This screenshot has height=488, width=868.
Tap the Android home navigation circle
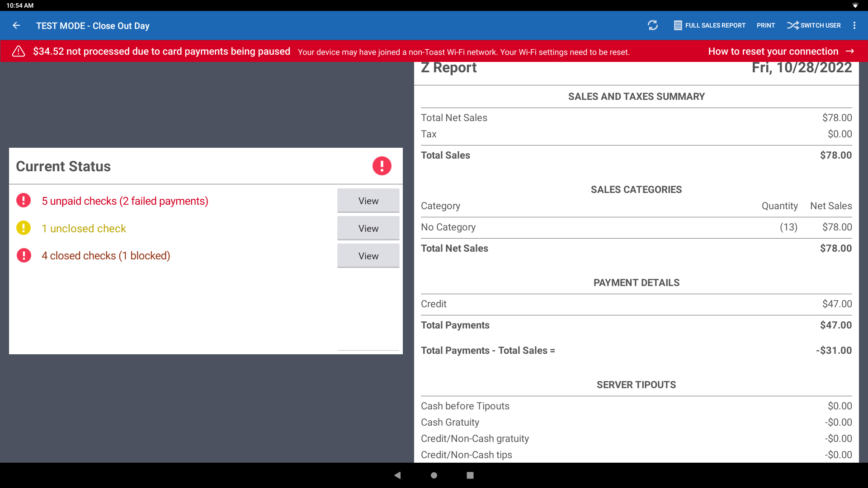434,475
